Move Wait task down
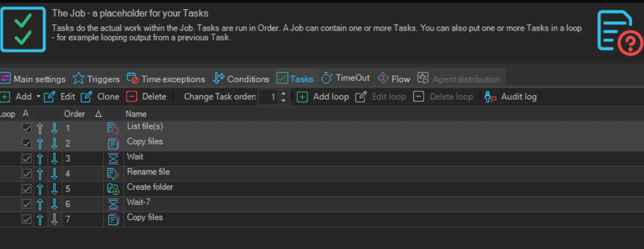 click(54, 159)
